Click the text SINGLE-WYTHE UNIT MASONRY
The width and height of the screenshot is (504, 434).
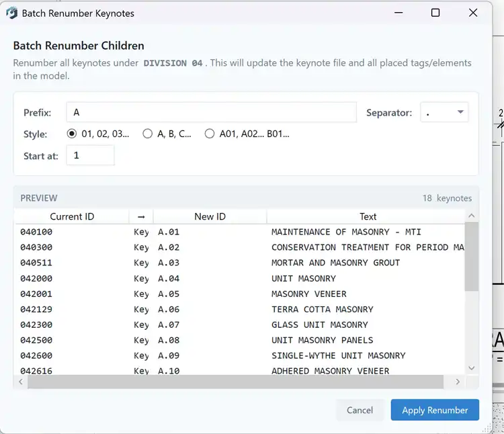pyautogui.click(x=339, y=355)
